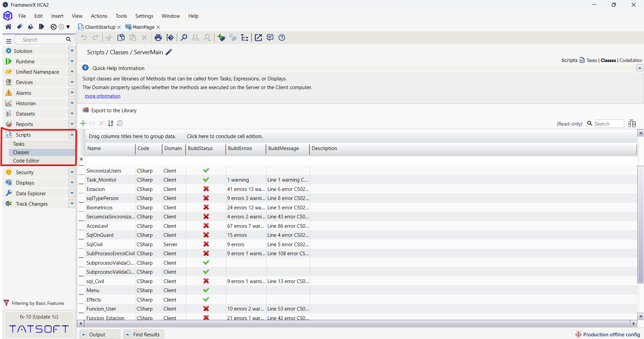Click the Print icon
Image resolution: width=644 pixels, height=339 pixels.
pyautogui.click(x=158, y=38)
